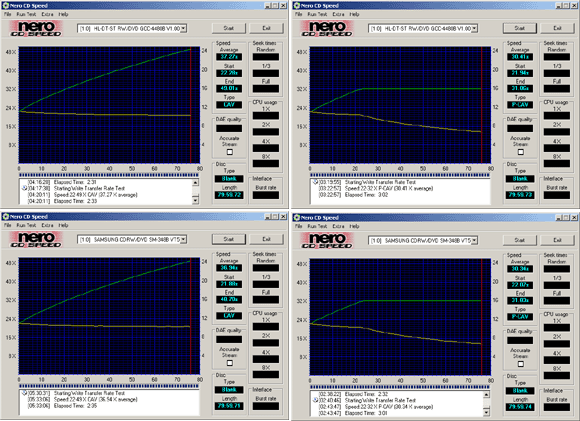
Task: Click the Blank disc type value in the Samsung CAV window
Action: point(229,390)
